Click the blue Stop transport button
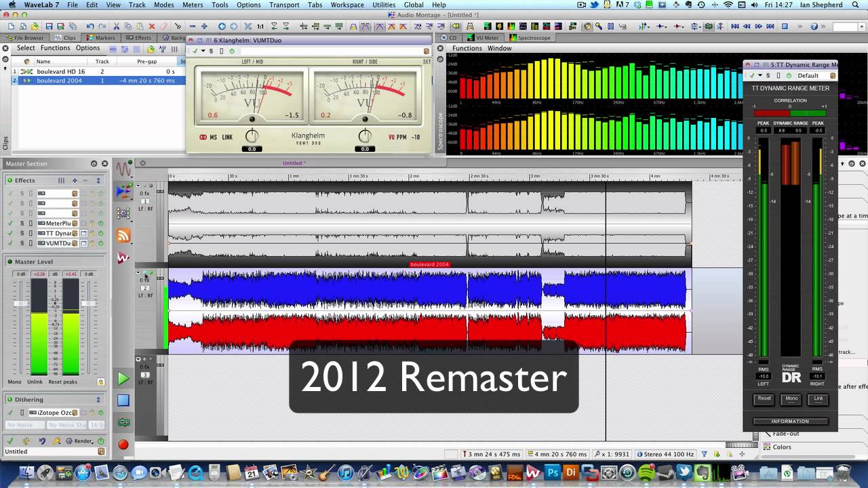Screen dimensions: 868x488 [x=123, y=401]
